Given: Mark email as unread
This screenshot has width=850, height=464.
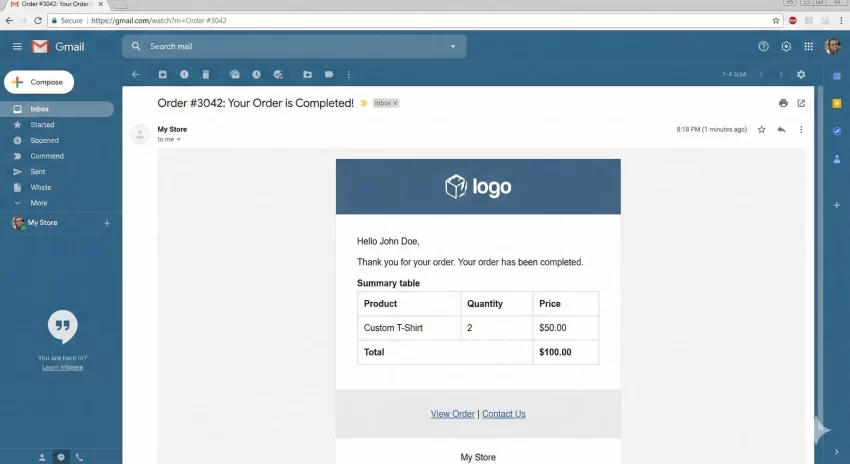Looking at the screenshot, I should tap(235, 74).
